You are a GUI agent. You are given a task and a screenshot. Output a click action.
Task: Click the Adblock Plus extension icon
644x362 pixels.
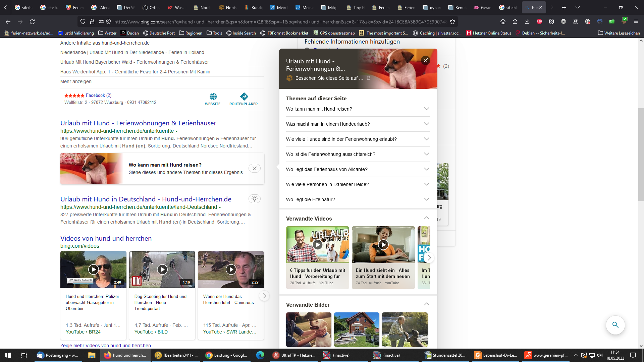click(x=539, y=21)
